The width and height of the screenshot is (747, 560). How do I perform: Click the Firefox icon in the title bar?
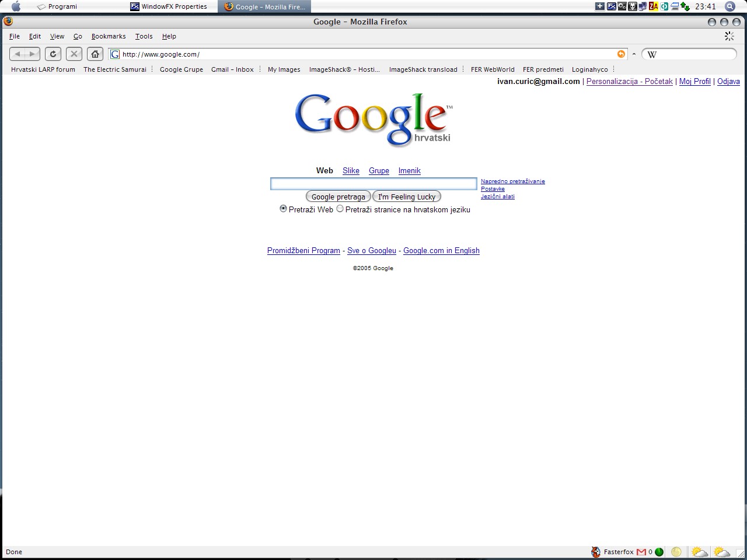click(x=8, y=22)
